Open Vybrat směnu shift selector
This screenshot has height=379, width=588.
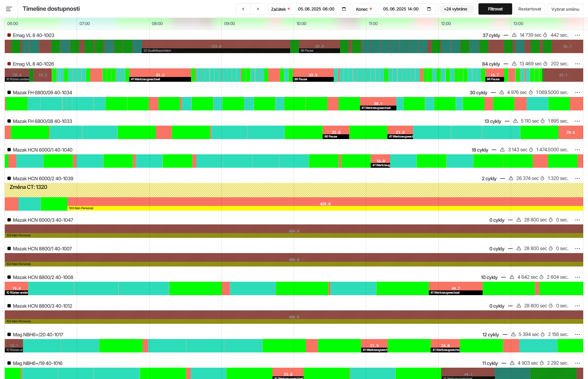(x=565, y=9)
